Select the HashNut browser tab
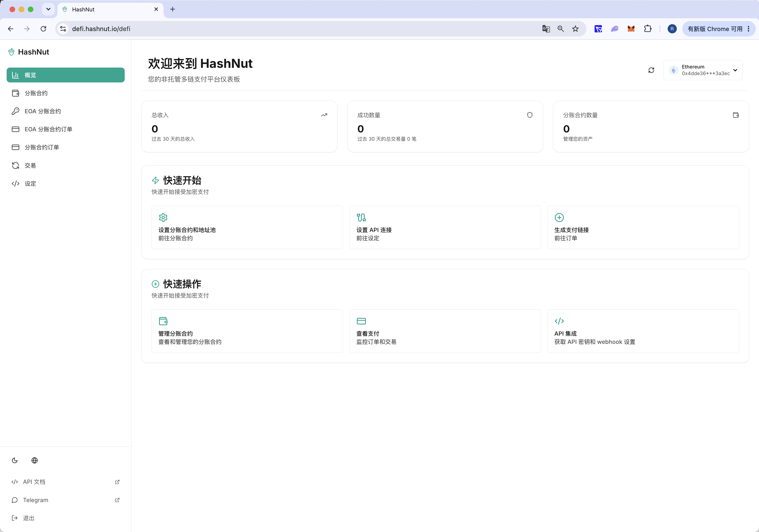Viewport: 759px width, 532px height. tap(111, 9)
